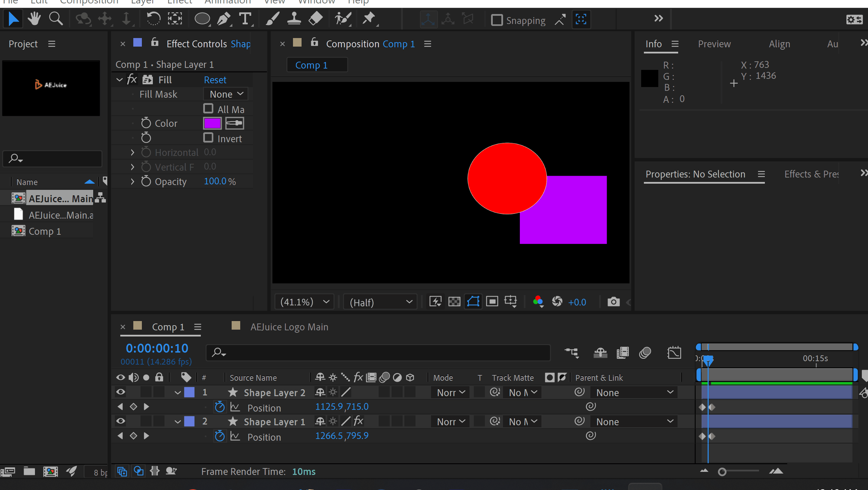Select the Type tool
The image size is (868, 490).
click(x=245, y=19)
